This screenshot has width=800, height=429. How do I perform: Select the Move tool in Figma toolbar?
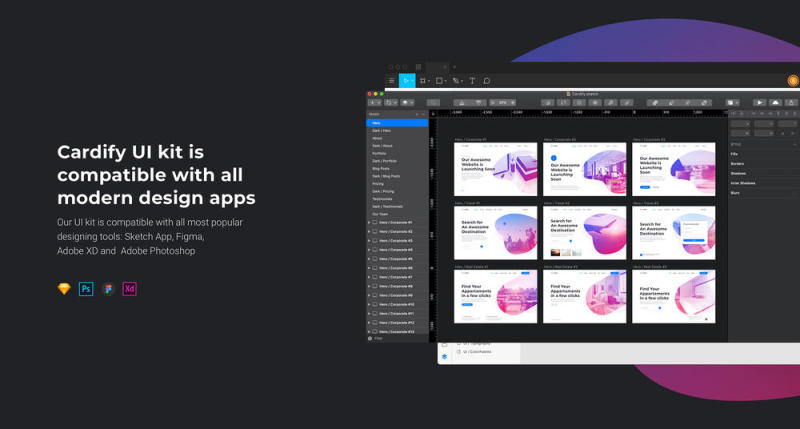tap(407, 81)
